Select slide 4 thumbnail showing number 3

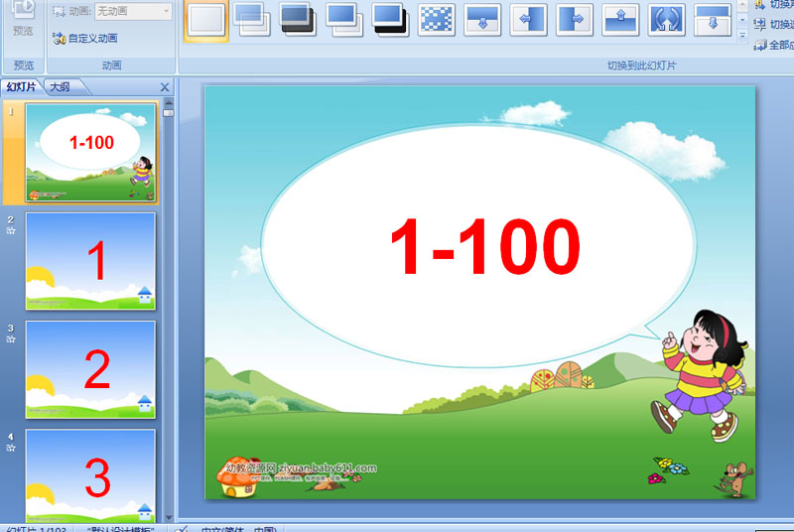tap(90, 475)
